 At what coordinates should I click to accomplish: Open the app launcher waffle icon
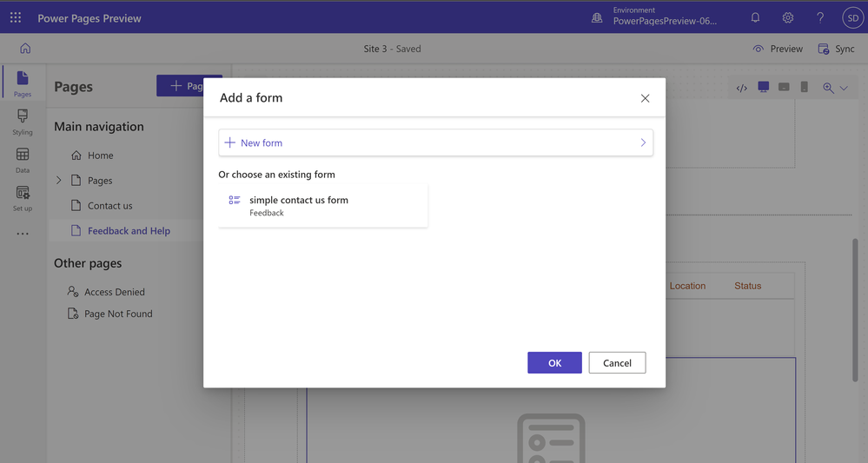click(x=16, y=17)
